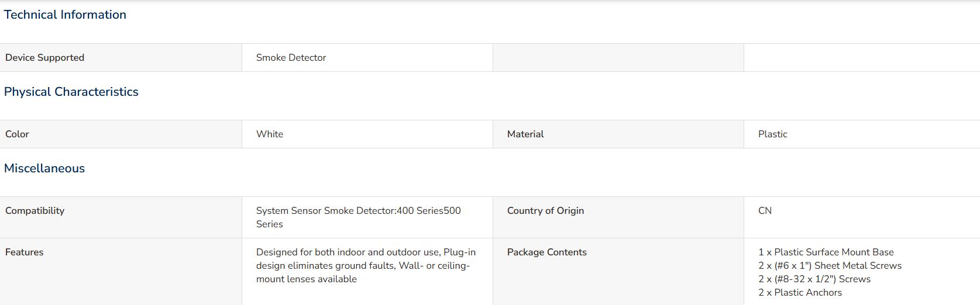980x305 pixels.
Task: Select the Technical Information heading
Action: tap(65, 15)
